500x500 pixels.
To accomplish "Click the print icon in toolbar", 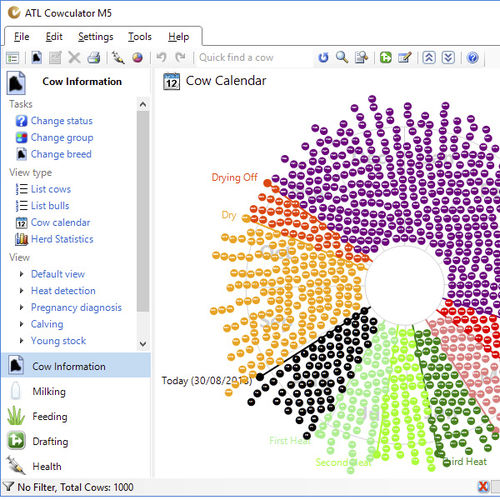I will 94,58.
